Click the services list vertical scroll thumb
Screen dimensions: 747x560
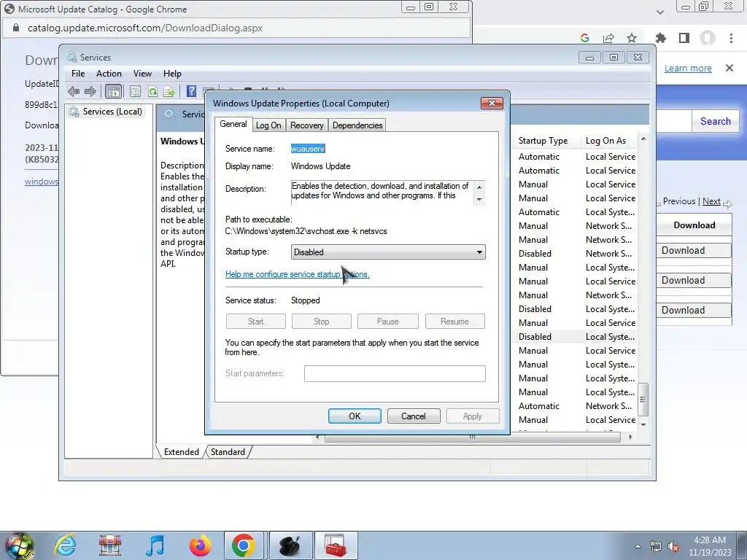click(643, 400)
